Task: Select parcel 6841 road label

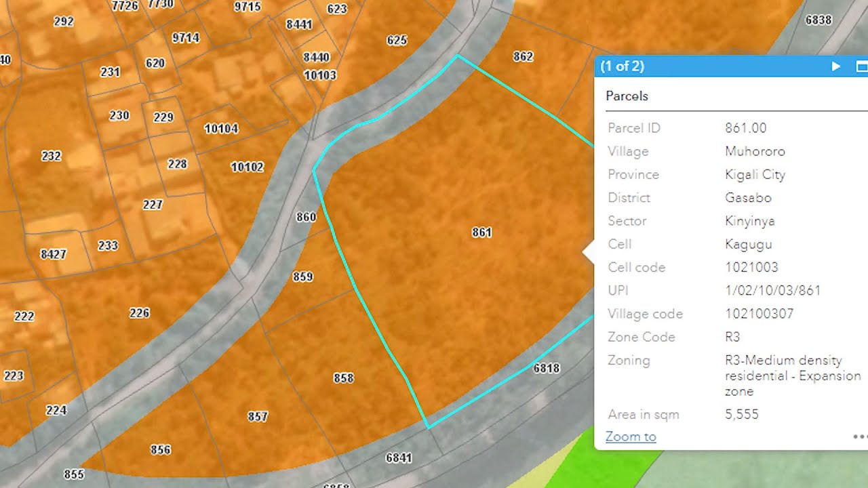Action: tap(399, 458)
